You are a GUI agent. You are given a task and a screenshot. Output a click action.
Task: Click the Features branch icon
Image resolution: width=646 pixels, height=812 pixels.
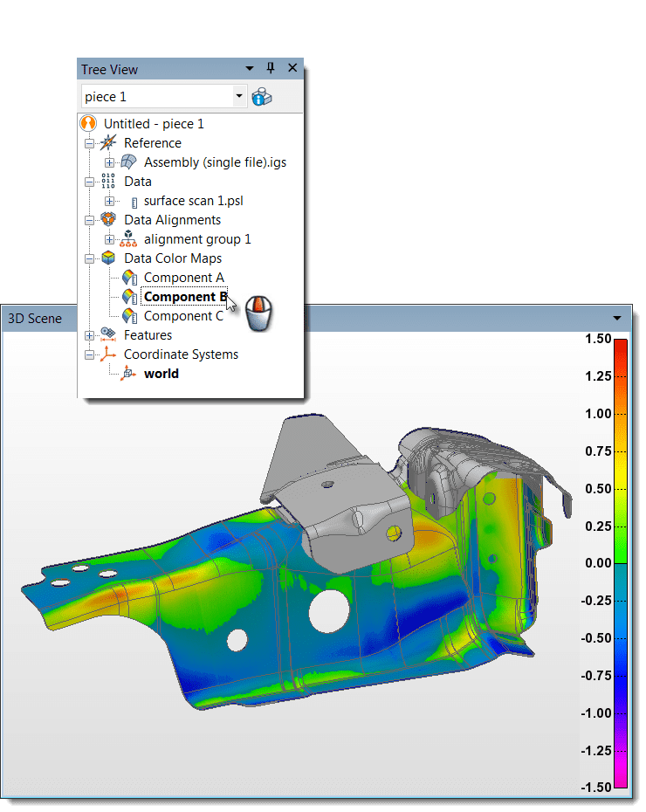pos(108,335)
